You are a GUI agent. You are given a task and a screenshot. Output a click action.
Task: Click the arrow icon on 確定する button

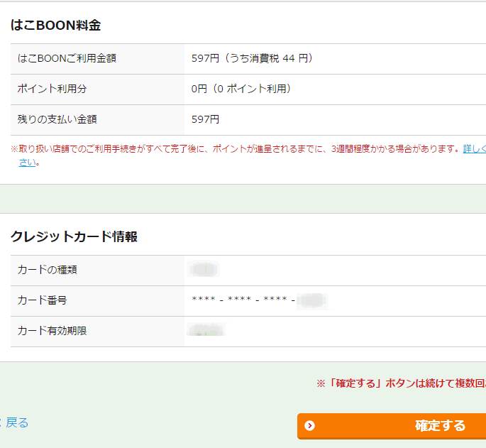[309, 426]
